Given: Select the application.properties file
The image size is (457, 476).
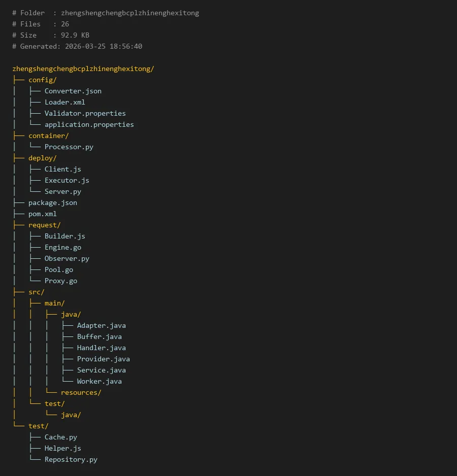Looking at the screenshot, I should point(89,124).
